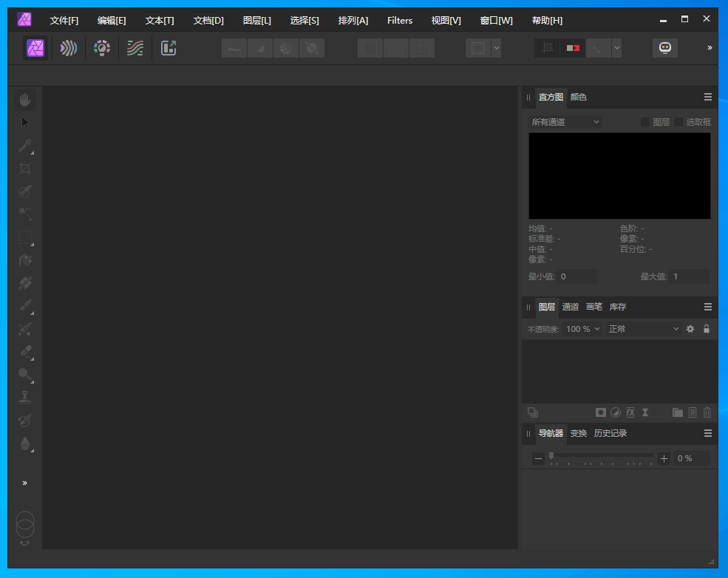Image resolution: width=728 pixels, height=578 pixels.
Task: Switch to the Liquify Persona
Action: click(x=69, y=48)
